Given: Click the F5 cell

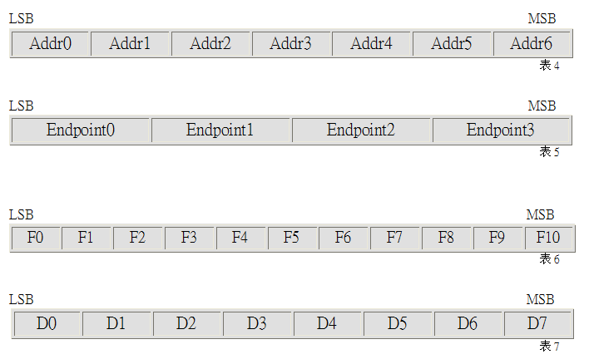Looking at the screenshot, I should click(x=293, y=238).
